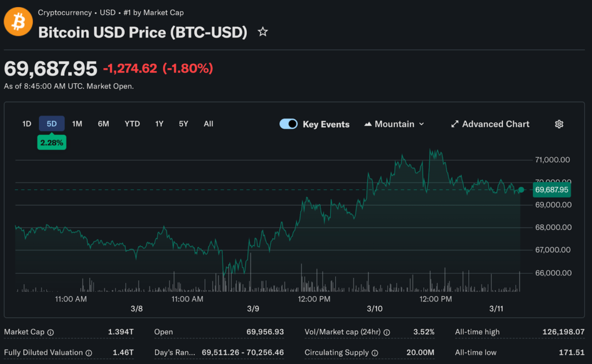Show the YTD chart range
The height and width of the screenshot is (364, 592).
(x=132, y=124)
